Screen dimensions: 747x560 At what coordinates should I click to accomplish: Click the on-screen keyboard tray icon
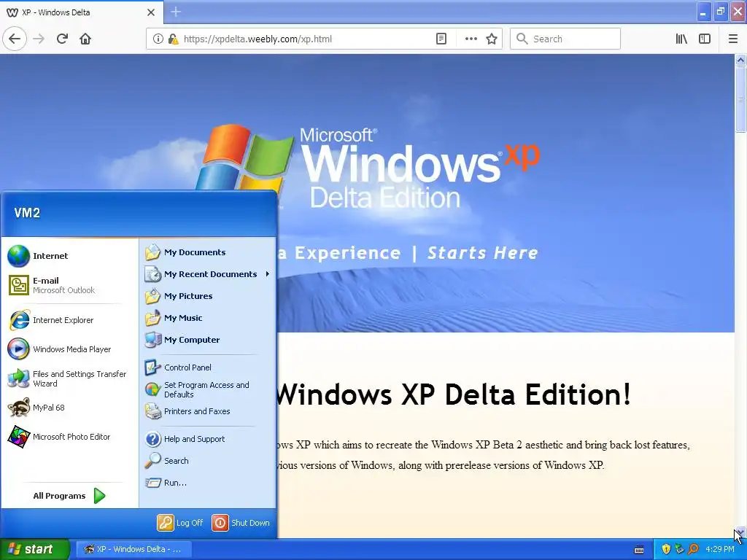coord(639,550)
